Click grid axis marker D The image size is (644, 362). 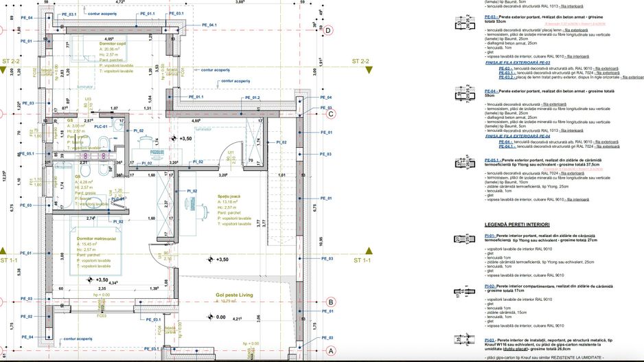(330, 30)
